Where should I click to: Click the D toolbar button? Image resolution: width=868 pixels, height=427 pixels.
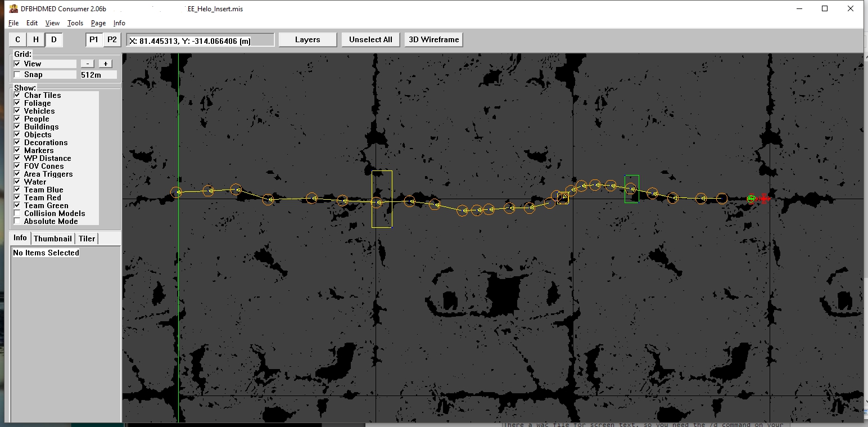point(54,39)
